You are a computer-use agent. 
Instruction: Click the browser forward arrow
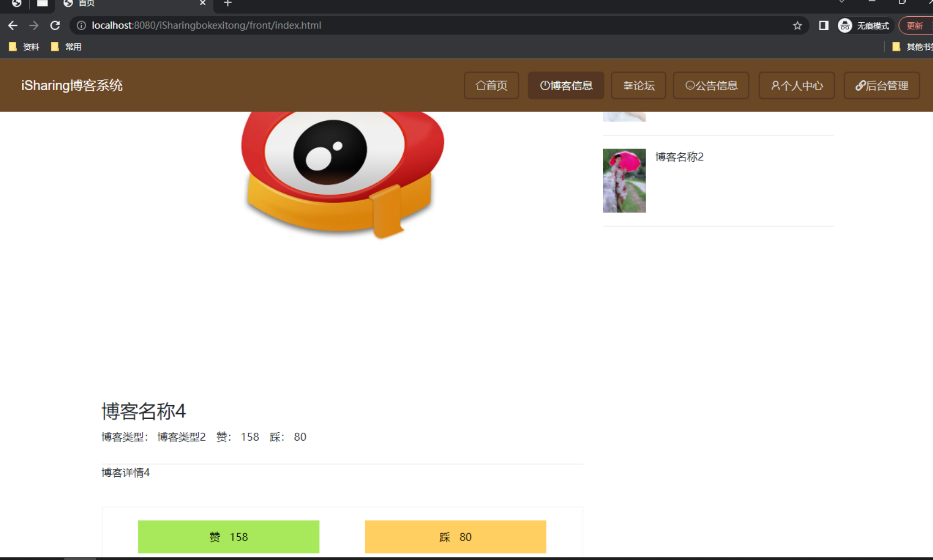tap(33, 26)
